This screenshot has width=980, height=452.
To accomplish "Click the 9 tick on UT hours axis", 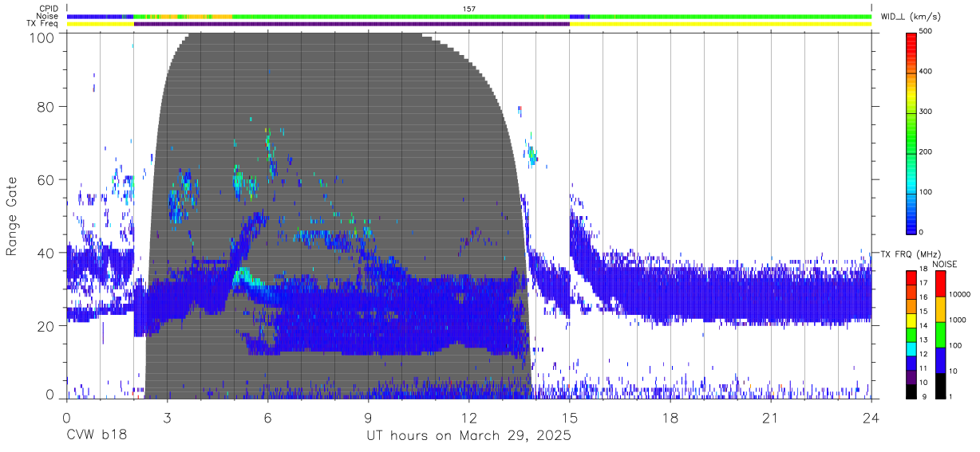I will pos(368,419).
